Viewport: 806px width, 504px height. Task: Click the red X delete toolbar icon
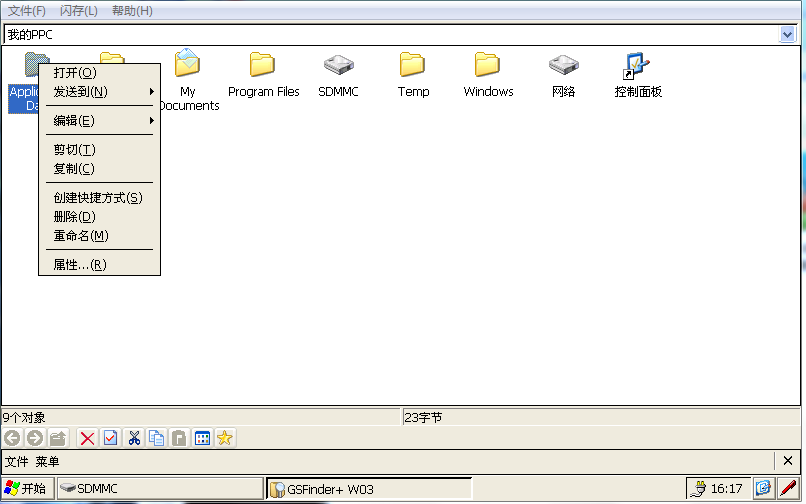point(88,438)
